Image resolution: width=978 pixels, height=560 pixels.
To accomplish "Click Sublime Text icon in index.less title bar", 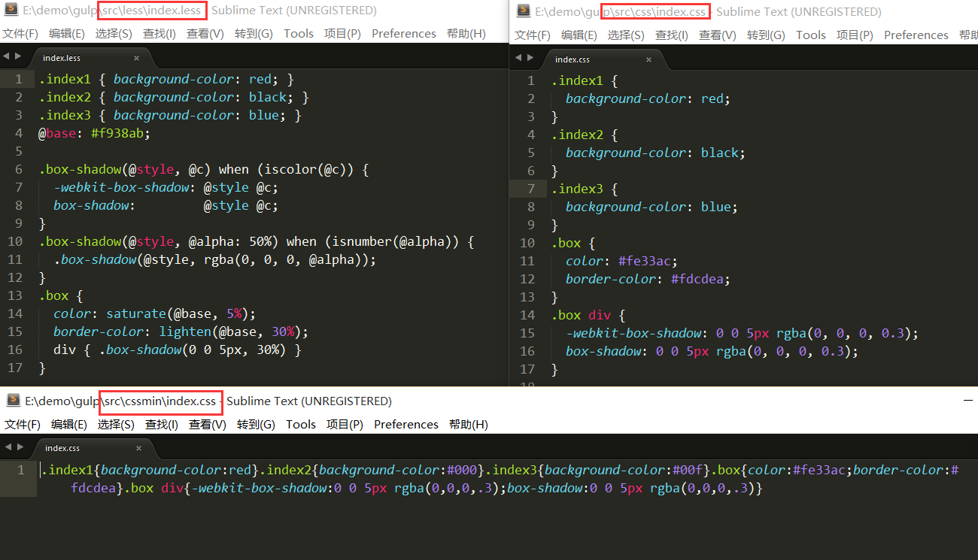I will (x=11, y=11).
